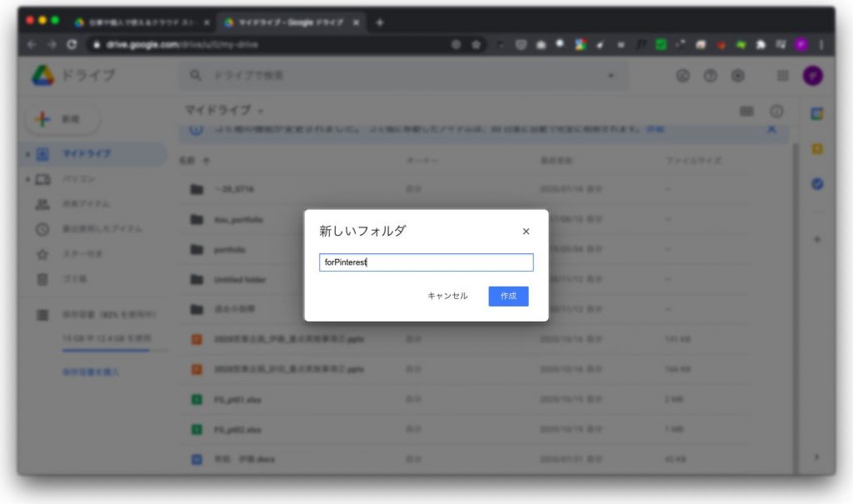
Task: Reload the page with browser refresh icon
Action: [x=72, y=45]
